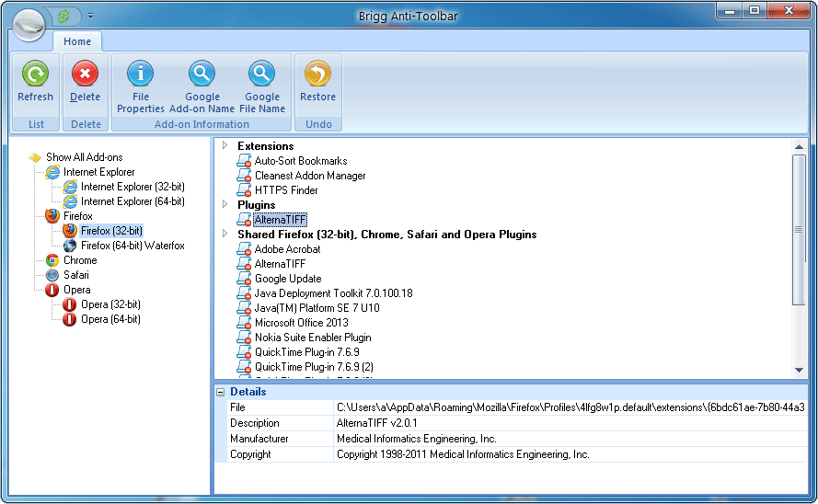This screenshot has height=504, width=818.
Task: Select Internet Explorer (32-bit) entry
Action: click(x=132, y=187)
